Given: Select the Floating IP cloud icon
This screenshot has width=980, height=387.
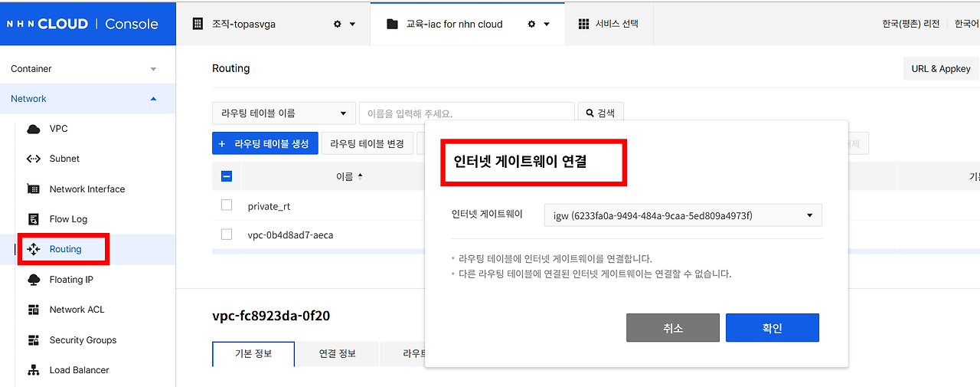Looking at the screenshot, I should point(34,280).
